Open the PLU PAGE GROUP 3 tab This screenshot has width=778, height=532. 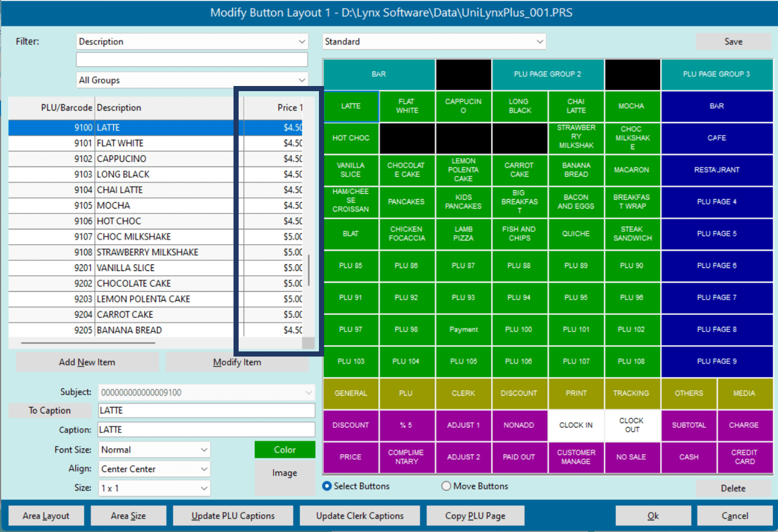(x=716, y=74)
